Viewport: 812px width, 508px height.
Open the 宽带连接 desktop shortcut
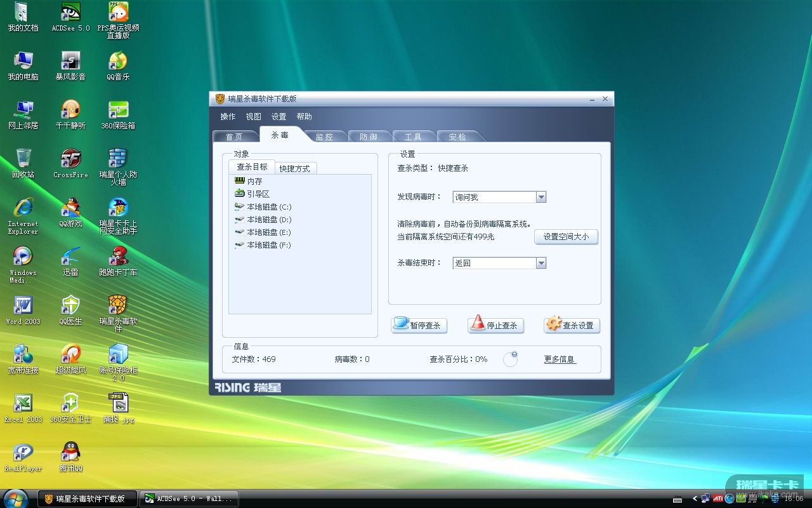click(x=23, y=359)
